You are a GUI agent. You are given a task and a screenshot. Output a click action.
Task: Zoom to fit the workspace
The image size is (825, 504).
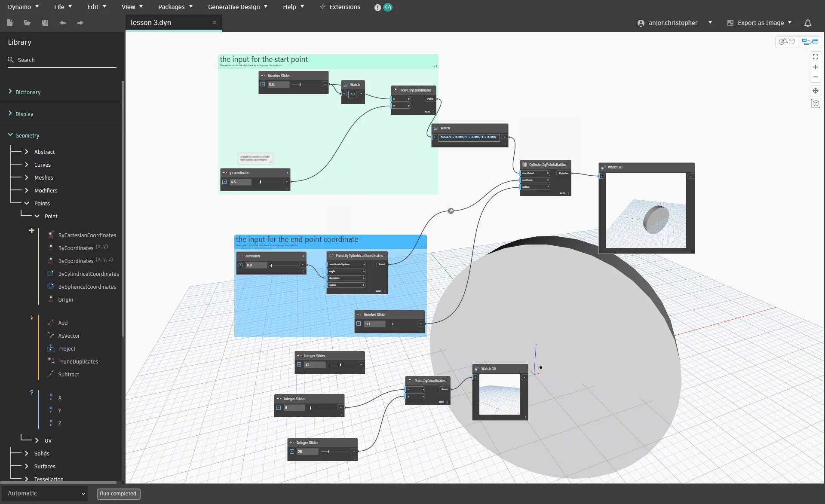click(x=815, y=57)
